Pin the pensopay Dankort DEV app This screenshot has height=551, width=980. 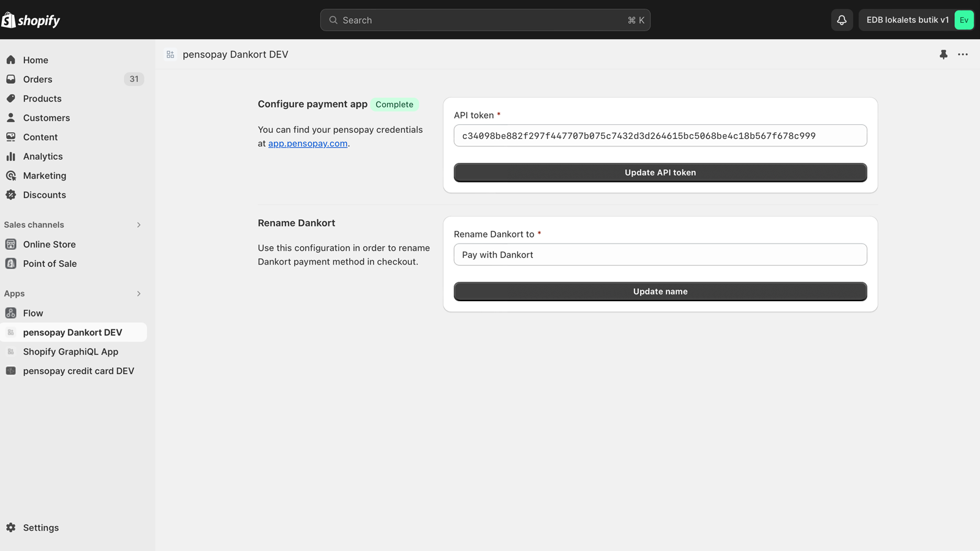pyautogui.click(x=943, y=54)
